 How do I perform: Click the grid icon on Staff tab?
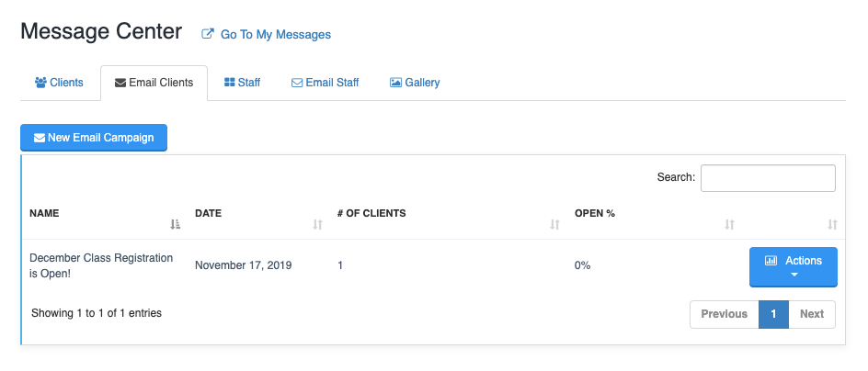point(230,83)
